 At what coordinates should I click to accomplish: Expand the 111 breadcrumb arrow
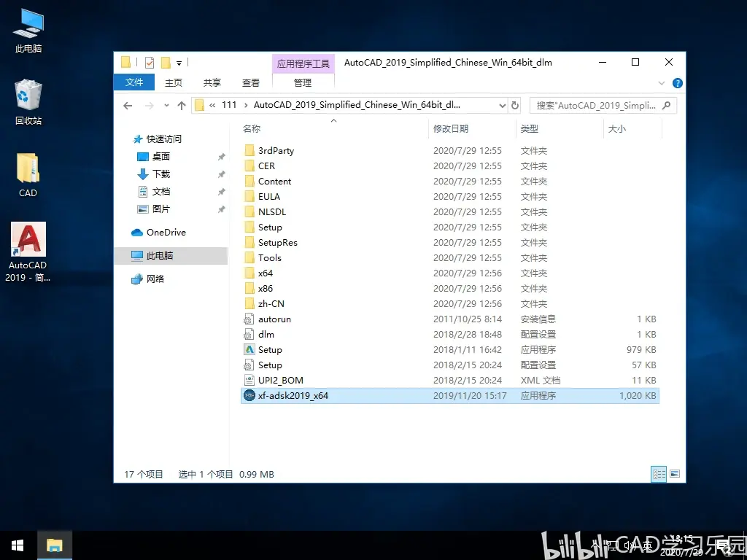click(245, 105)
